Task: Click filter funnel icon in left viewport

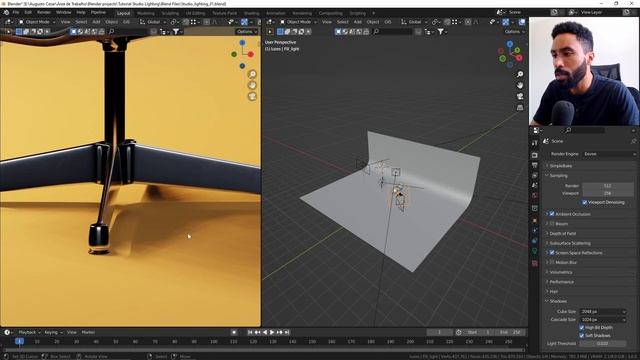Action: [176, 31]
